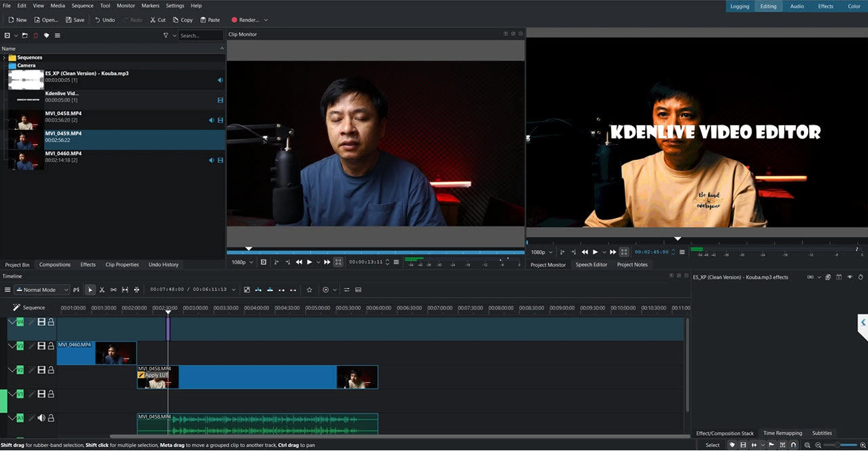Screen dimensions: 868x453
Task: Open Clip Monitor options hamburger menu
Action: tap(396, 262)
